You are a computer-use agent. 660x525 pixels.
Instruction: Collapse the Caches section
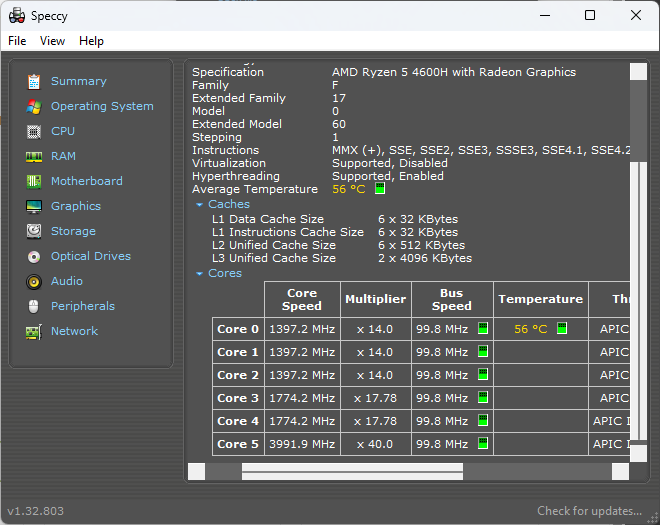pos(199,205)
